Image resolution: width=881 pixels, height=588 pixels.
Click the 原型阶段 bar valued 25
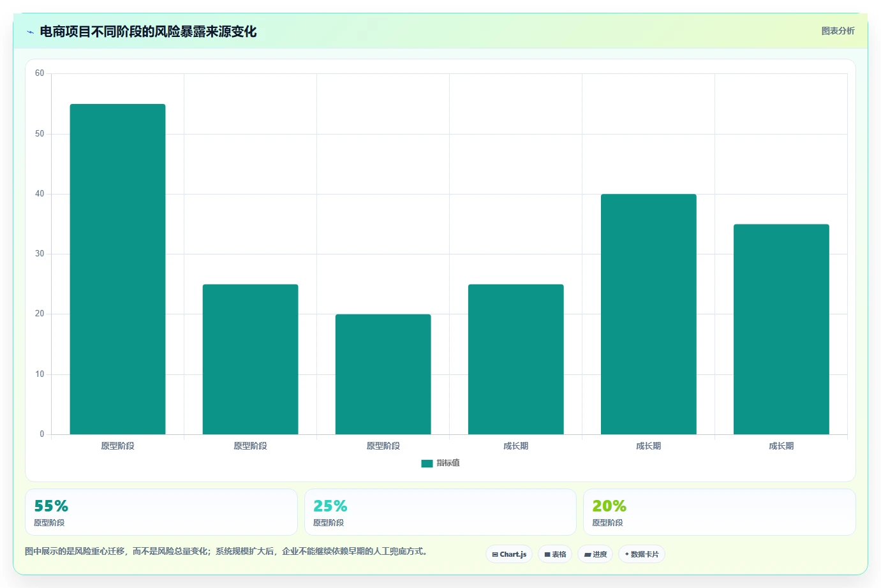(250, 360)
